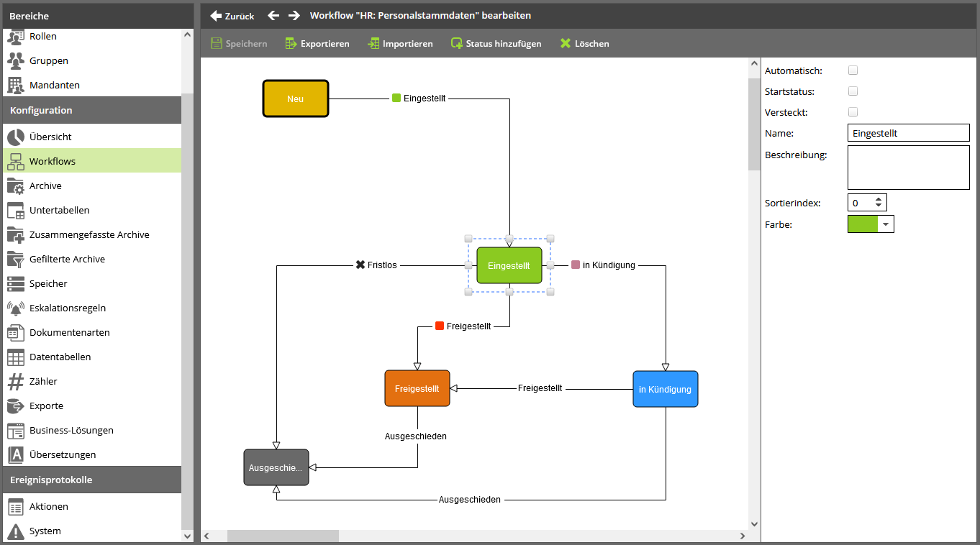Increase Sortierindex with up stepper arrow

pos(879,199)
